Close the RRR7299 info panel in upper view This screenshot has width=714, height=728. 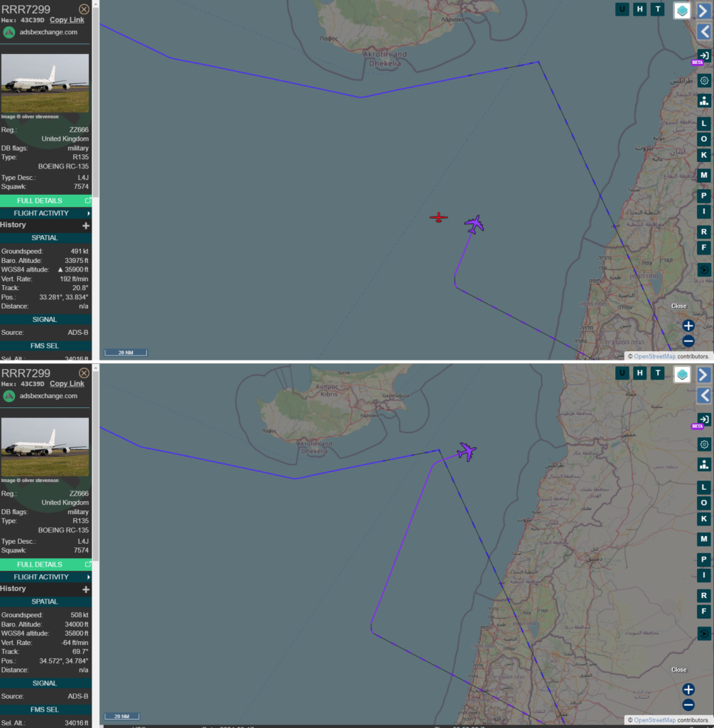pos(84,9)
